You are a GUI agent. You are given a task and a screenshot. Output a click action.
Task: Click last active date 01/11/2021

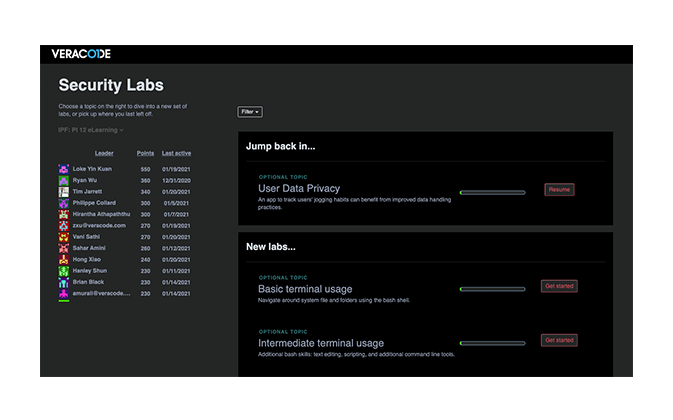[176, 271]
